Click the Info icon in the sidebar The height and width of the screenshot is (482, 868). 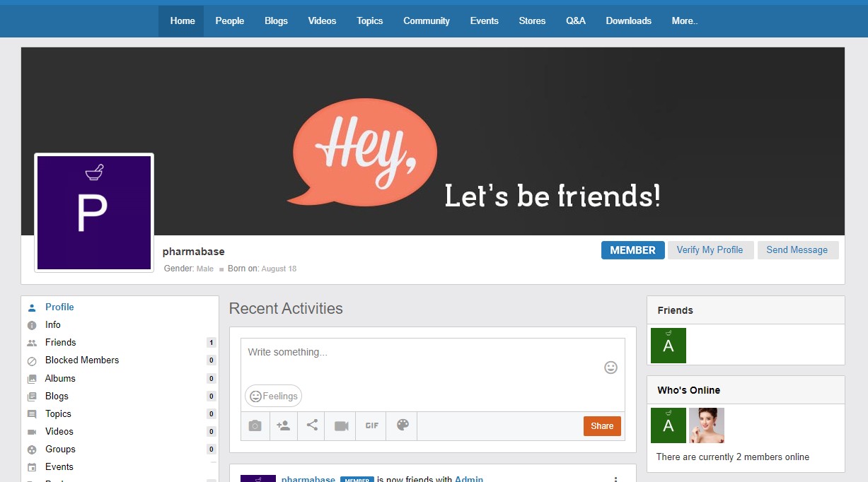(32, 324)
